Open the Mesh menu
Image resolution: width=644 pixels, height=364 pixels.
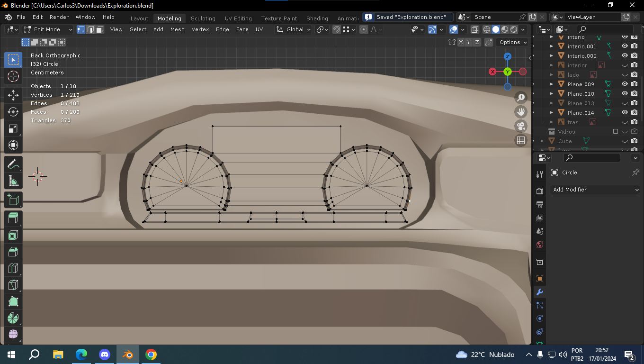178,29
